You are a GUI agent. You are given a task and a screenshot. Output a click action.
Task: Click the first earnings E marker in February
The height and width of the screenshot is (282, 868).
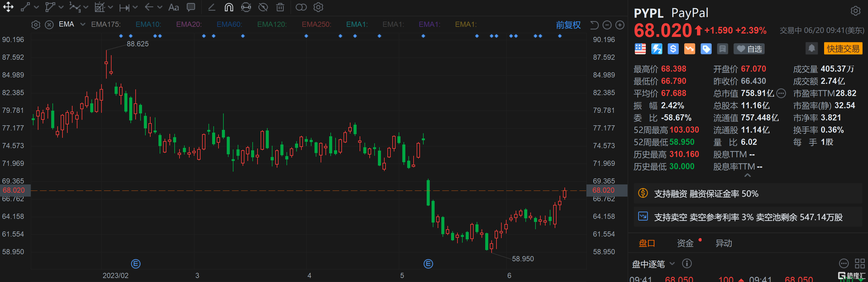(x=135, y=263)
